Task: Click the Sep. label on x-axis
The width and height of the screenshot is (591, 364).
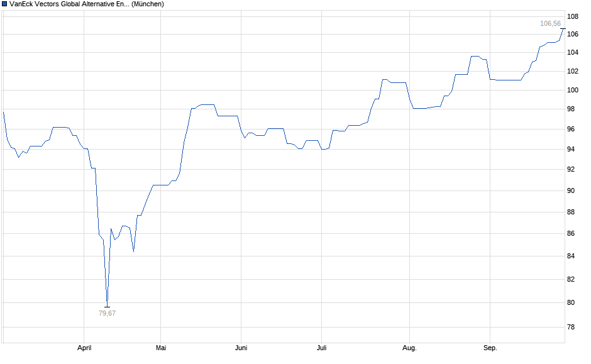Action: tap(490, 348)
